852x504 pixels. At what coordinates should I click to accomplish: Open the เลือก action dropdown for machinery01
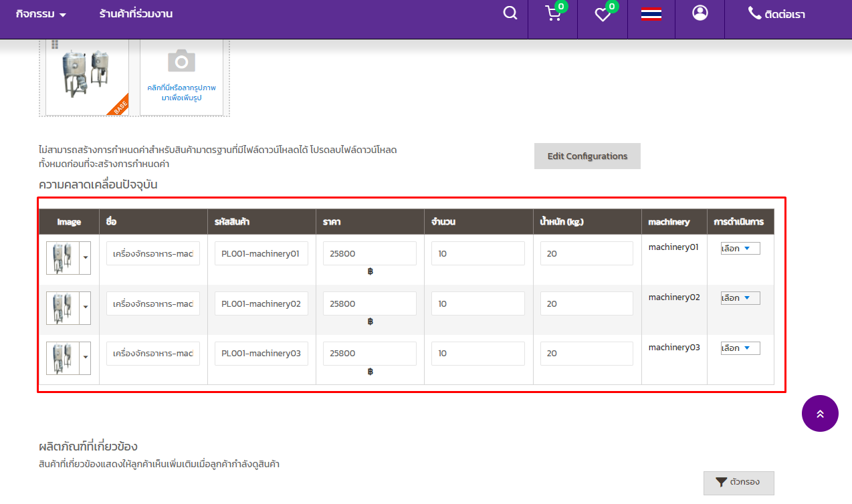click(x=740, y=249)
